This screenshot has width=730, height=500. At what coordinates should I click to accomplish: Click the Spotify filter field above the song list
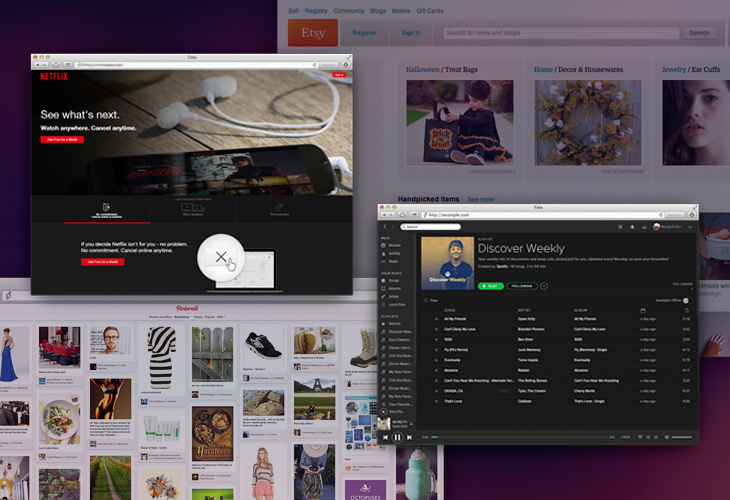coord(432,301)
